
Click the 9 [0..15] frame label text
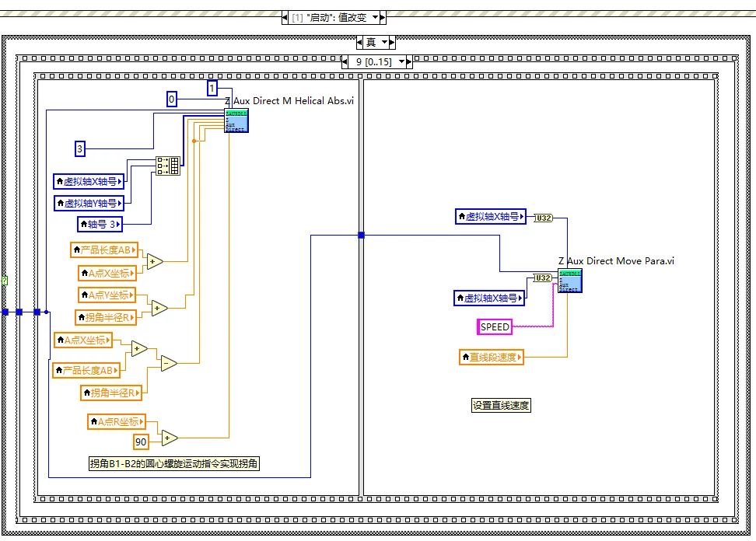(x=373, y=61)
